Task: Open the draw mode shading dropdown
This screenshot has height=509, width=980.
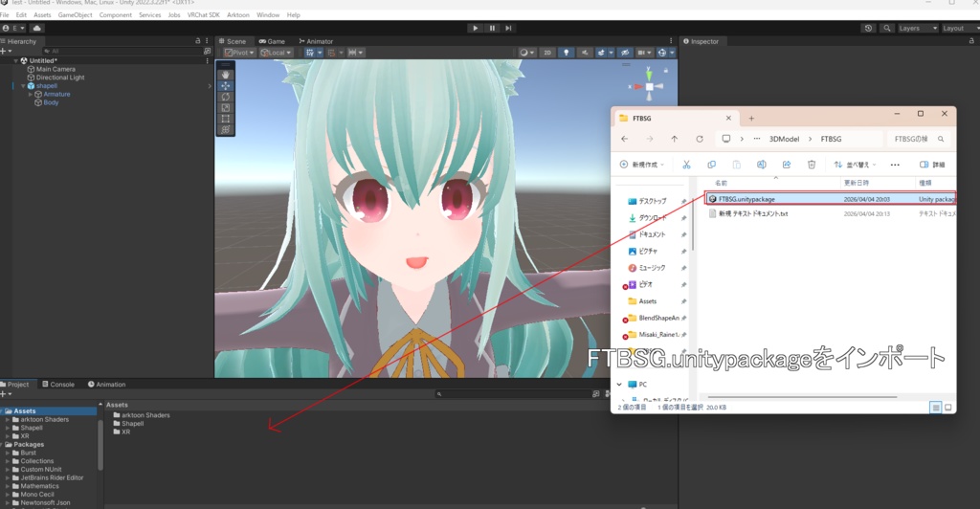Action: tap(527, 53)
